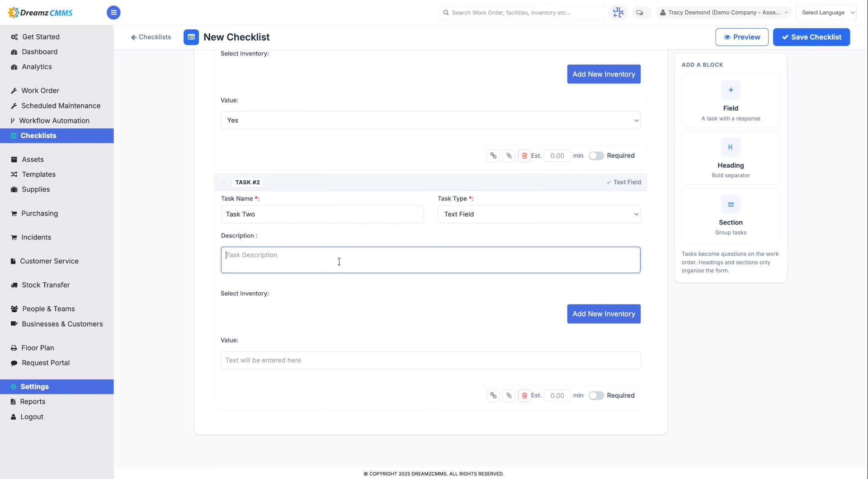This screenshot has height=479, width=868.
Task: Click the search magnifier icon
Action: 446,13
